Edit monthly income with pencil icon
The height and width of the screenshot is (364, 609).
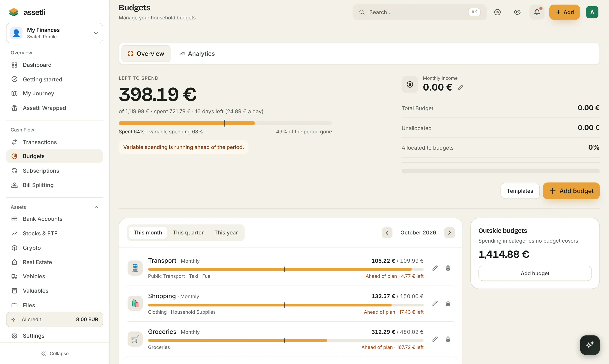pyautogui.click(x=460, y=87)
